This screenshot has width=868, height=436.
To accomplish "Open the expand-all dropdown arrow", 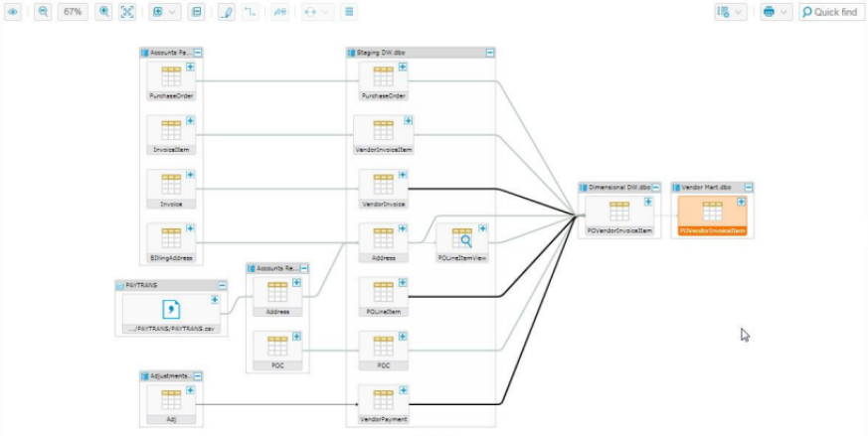I will point(172,12).
